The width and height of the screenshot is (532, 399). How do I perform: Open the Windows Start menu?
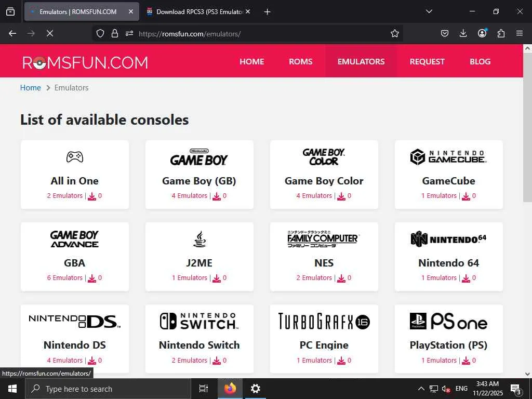12,389
